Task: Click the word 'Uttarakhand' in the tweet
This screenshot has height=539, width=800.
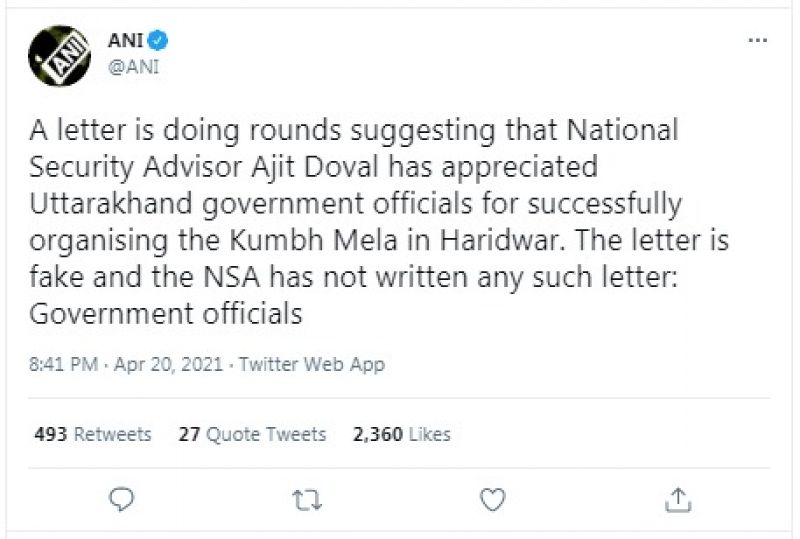Action: click(x=116, y=206)
